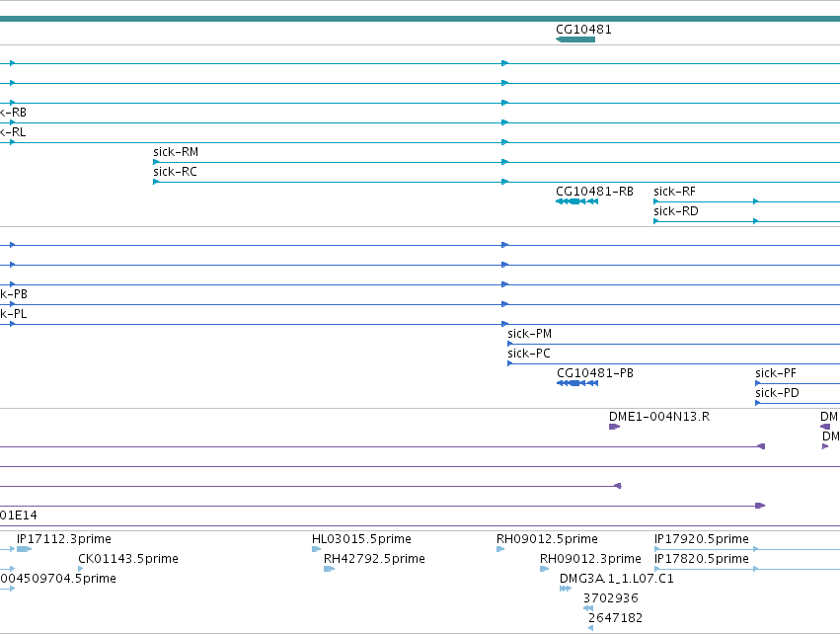Click the CG10481-RB transcript label

coord(594,192)
